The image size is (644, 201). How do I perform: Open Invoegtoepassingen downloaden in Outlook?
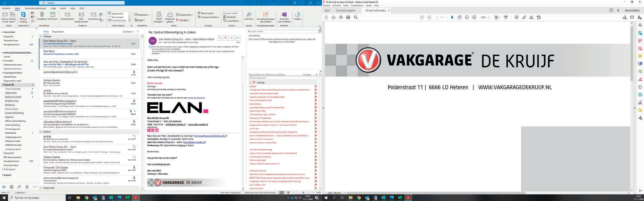pyautogui.click(x=265, y=17)
